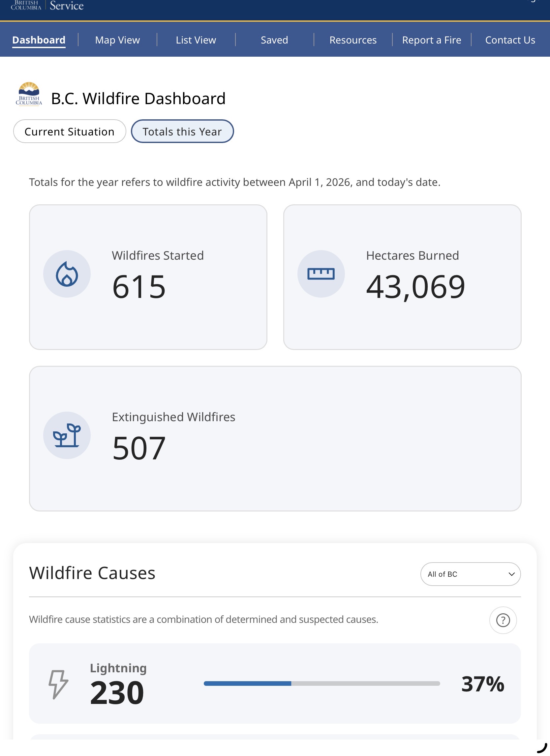Viewport: 550px width, 756px height.
Task: Click the flame icon for Wildfires Started
Action: pyautogui.click(x=67, y=274)
